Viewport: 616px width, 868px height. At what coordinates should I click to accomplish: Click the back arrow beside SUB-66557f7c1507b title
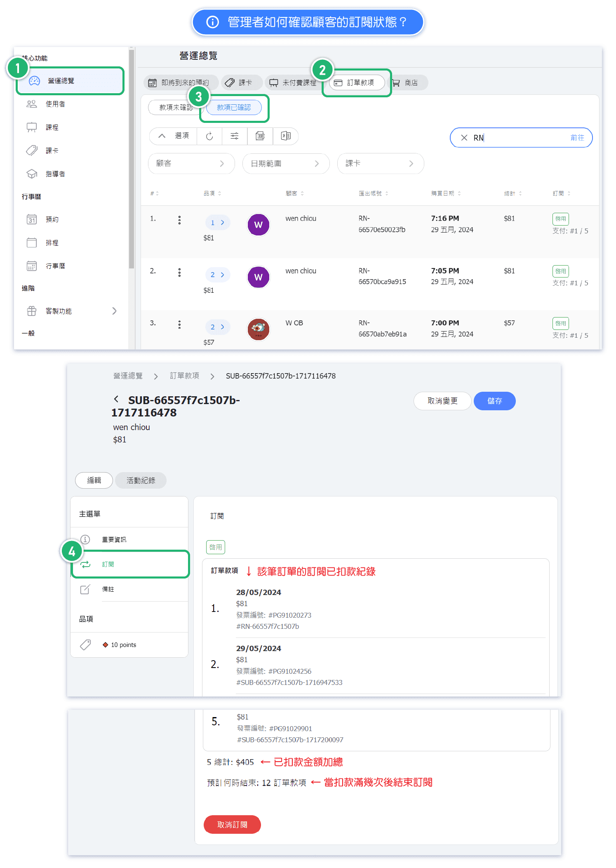(x=116, y=399)
